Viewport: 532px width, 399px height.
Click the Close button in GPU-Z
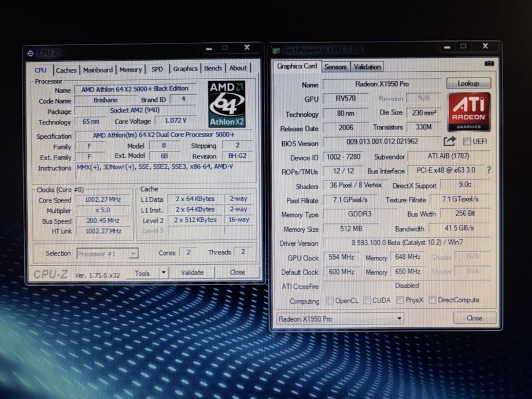474,318
